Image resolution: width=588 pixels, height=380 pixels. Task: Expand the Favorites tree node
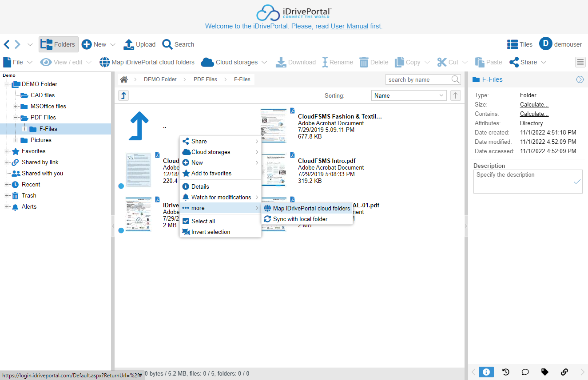point(7,151)
